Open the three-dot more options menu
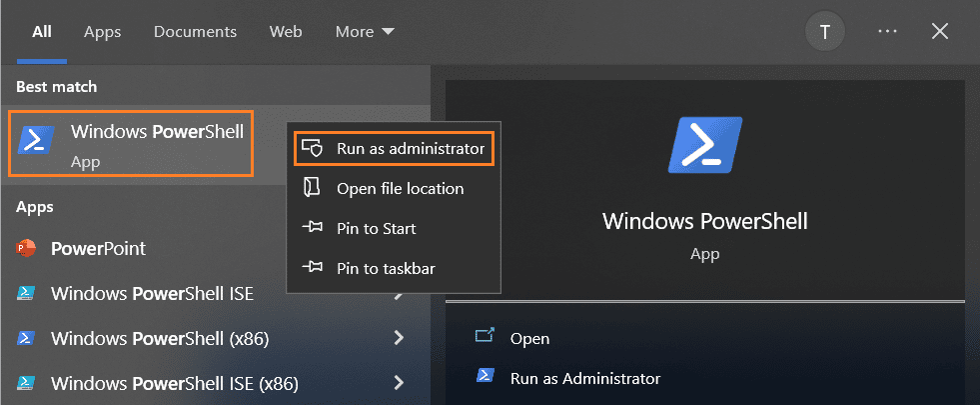The image size is (980, 405). [x=887, y=32]
